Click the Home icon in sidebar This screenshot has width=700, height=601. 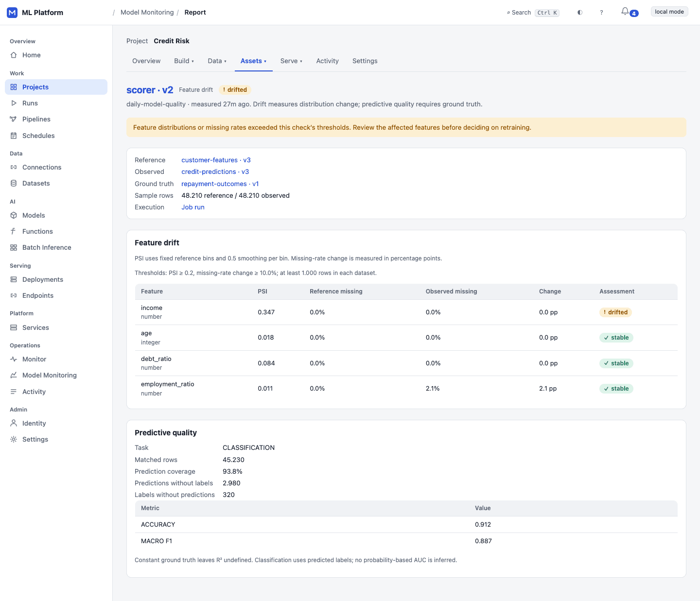tap(14, 55)
